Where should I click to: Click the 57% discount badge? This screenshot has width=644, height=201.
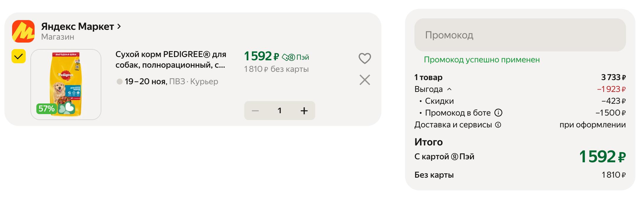click(x=46, y=108)
